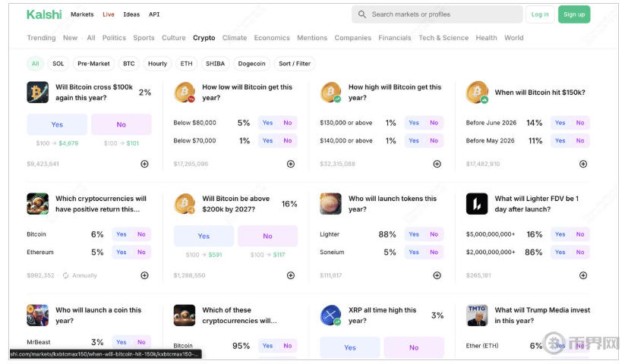
Task: Select the Hourly filter chip
Action: (157, 64)
